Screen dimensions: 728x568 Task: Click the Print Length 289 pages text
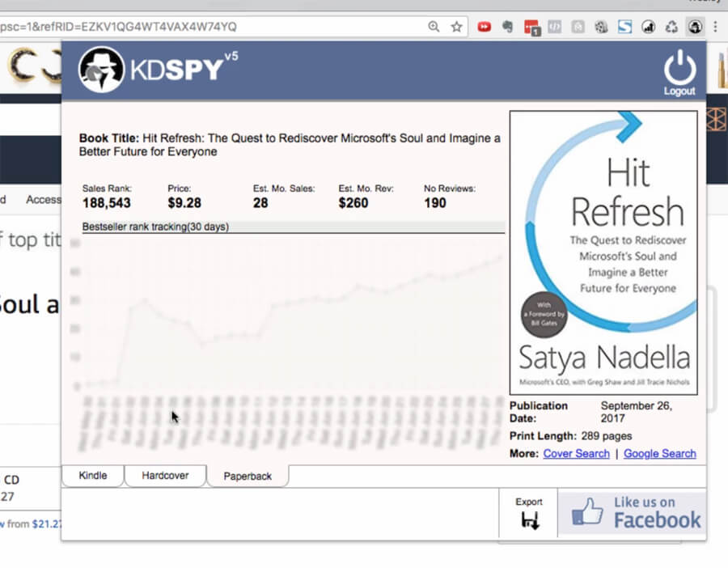click(x=570, y=436)
